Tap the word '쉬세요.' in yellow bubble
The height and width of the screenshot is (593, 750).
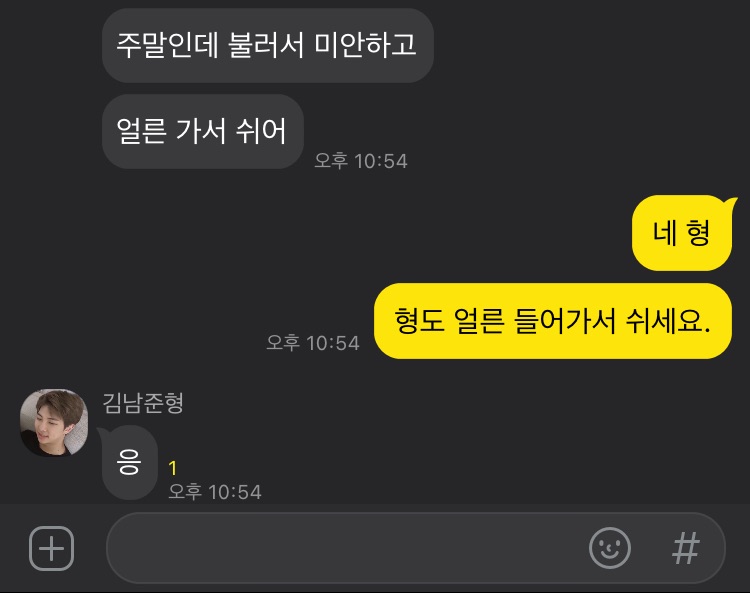coord(668,320)
